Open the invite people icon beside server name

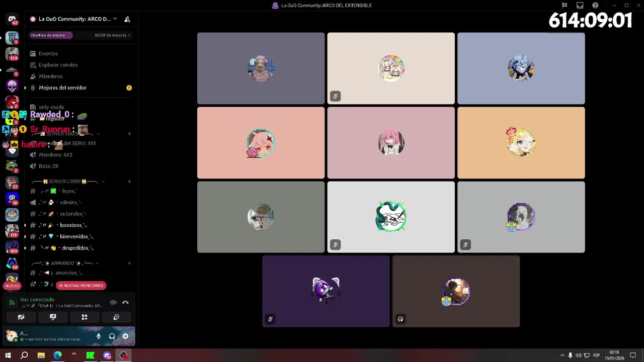[127, 19]
